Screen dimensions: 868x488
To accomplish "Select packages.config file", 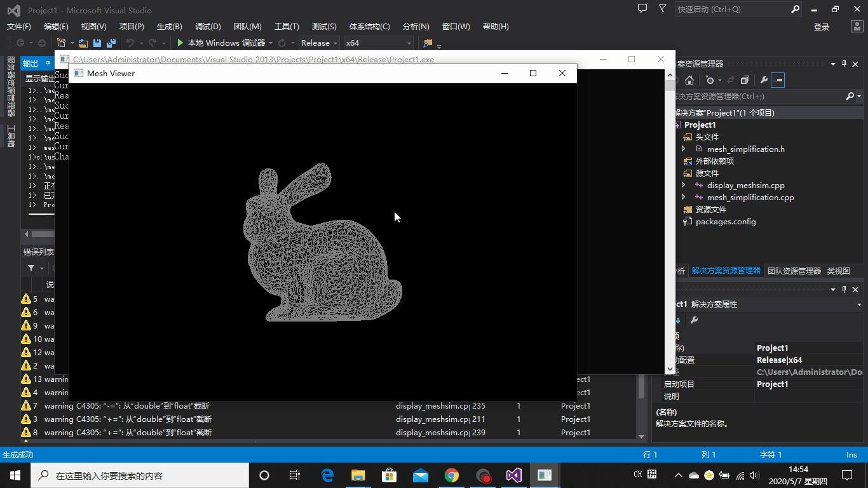I will pos(726,222).
